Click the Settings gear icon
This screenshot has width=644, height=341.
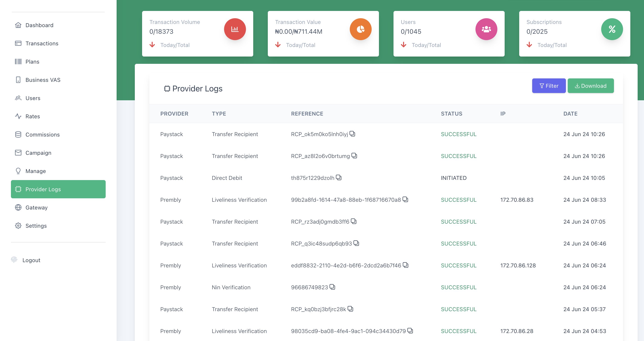(18, 226)
